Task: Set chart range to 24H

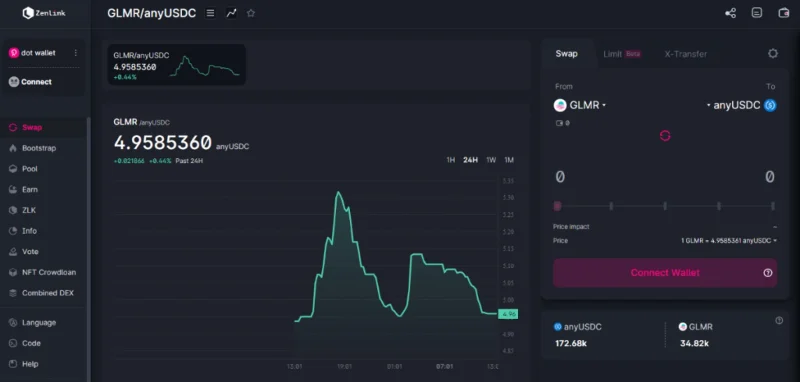Action: [x=470, y=160]
